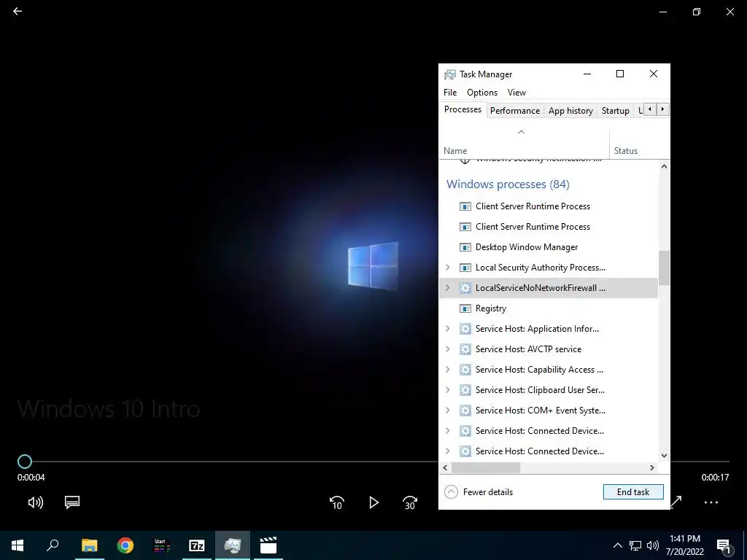
Task: Click the LocalServiceNoNetworkFirewall gear icon
Action: 465,288
